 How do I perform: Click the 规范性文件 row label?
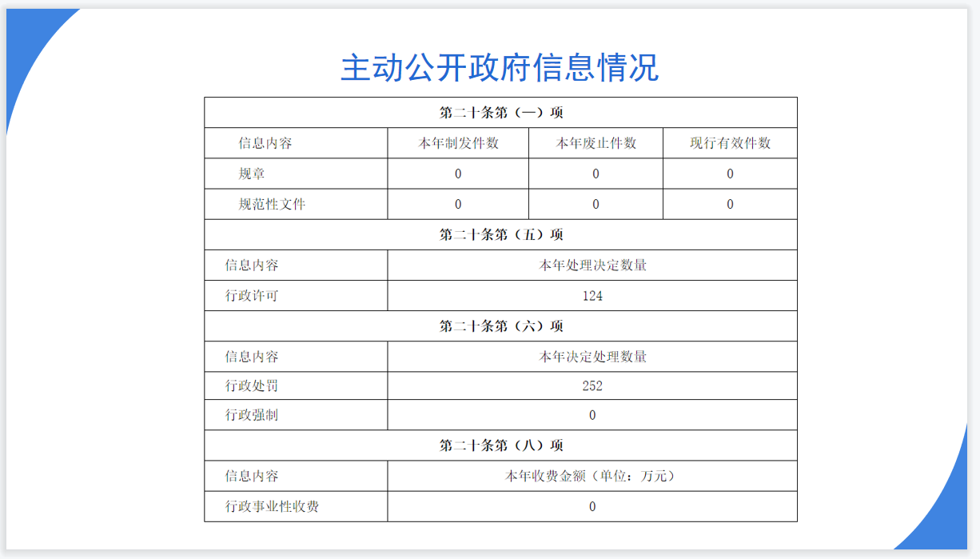pos(272,204)
